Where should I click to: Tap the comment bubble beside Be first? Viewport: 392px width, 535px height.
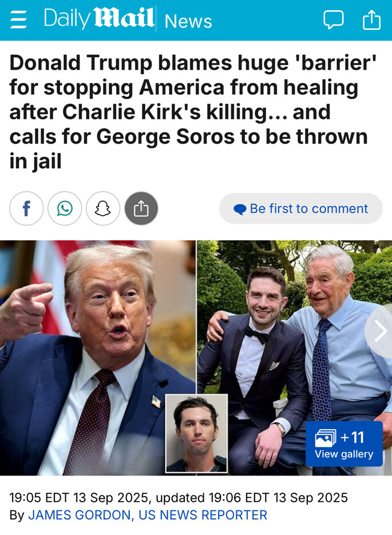point(240,209)
